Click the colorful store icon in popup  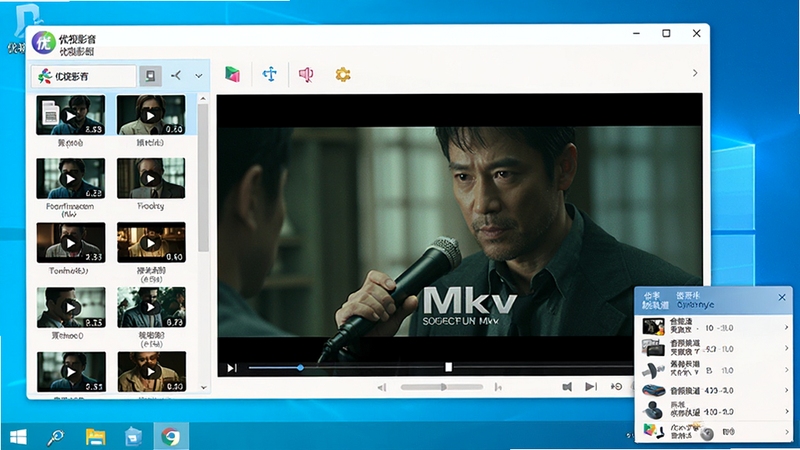(653, 432)
